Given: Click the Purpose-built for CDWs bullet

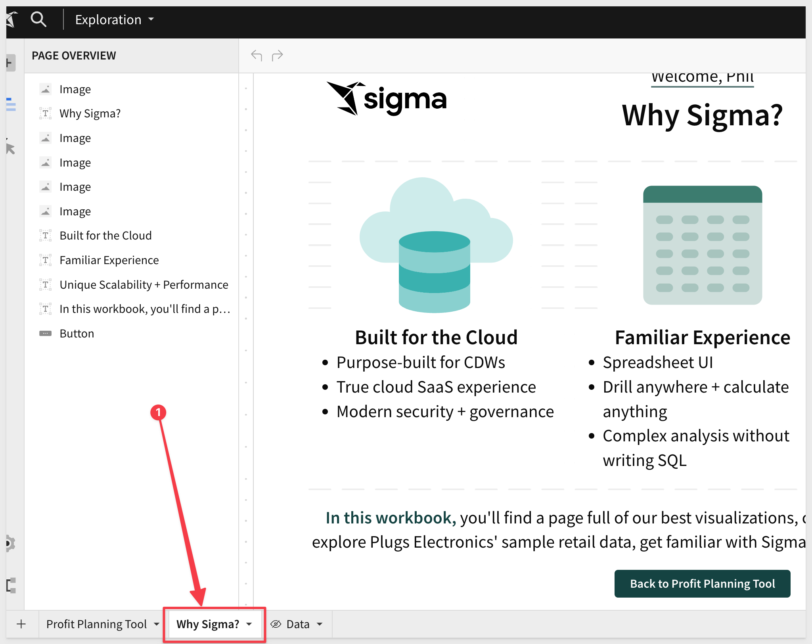Looking at the screenshot, I should [x=421, y=362].
